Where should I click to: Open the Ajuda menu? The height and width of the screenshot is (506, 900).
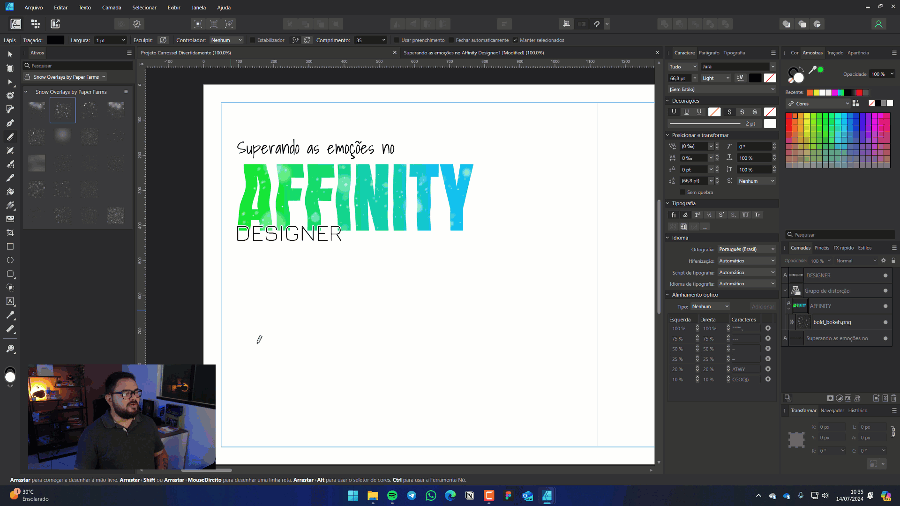pos(224,7)
